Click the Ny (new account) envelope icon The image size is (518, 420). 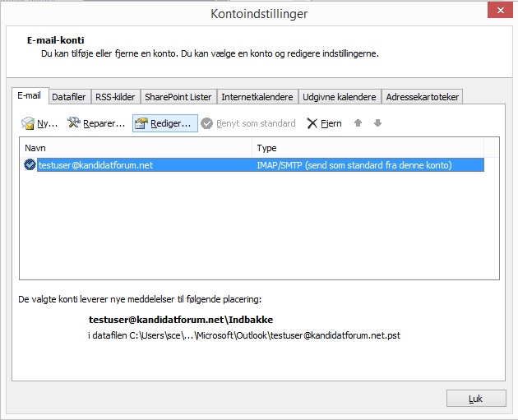coord(28,124)
